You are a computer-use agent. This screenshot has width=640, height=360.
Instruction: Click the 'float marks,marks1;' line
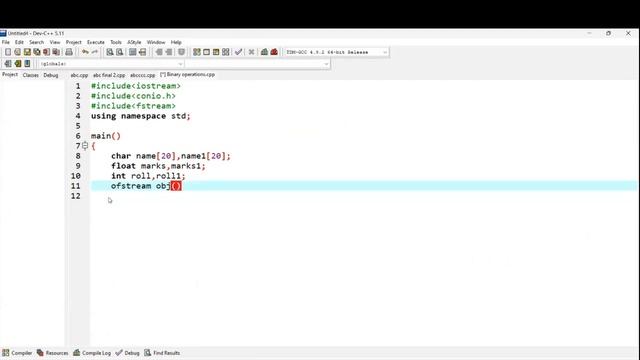pyautogui.click(x=158, y=166)
